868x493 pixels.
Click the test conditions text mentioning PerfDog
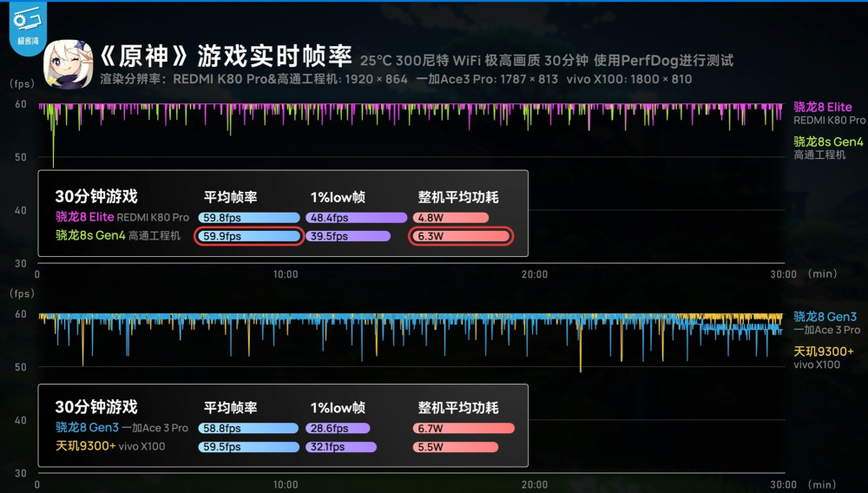pos(546,60)
